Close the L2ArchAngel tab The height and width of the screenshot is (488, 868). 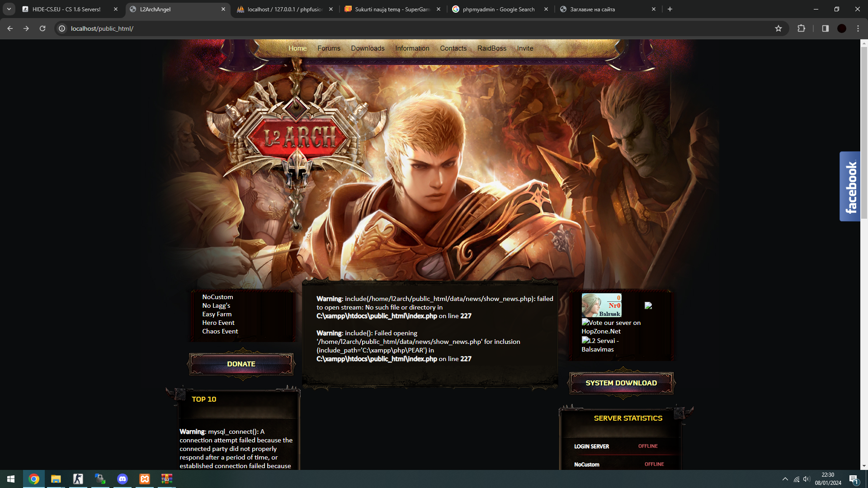coord(223,9)
